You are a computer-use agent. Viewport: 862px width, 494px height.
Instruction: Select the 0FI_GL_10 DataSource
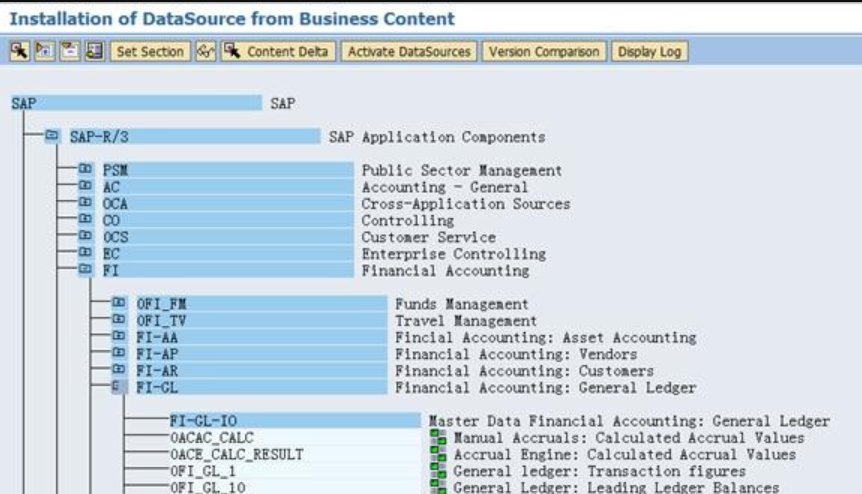click(x=295, y=487)
